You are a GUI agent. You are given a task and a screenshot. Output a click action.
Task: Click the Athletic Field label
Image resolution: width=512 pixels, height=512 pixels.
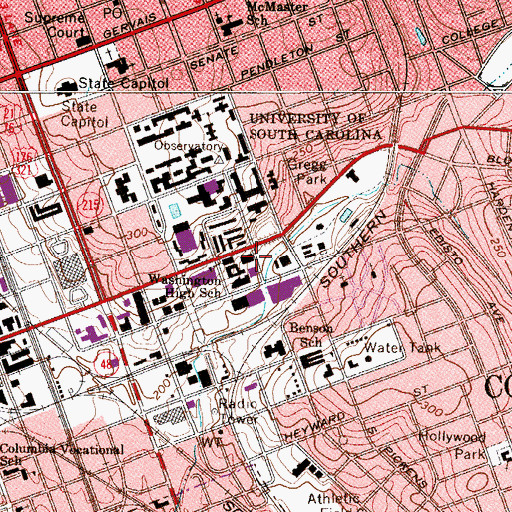333,502
